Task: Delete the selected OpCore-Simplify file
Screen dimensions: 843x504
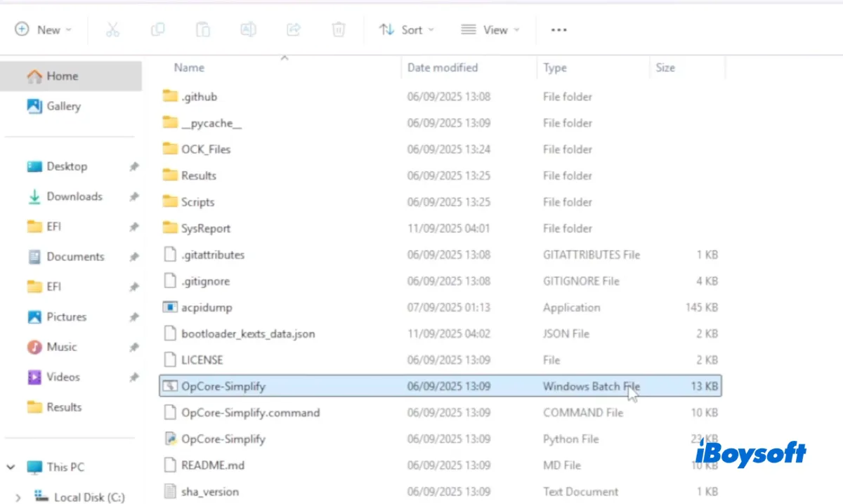Action: tap(338, 29)
